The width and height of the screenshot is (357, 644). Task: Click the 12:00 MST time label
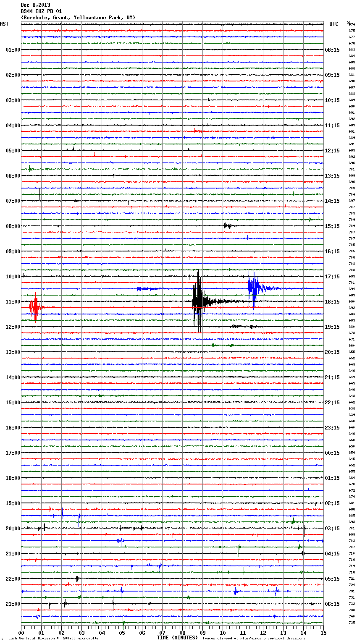tap(13, 327)
